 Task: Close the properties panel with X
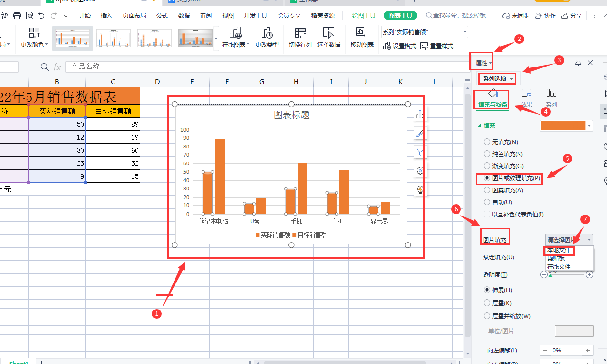point(590,63)
